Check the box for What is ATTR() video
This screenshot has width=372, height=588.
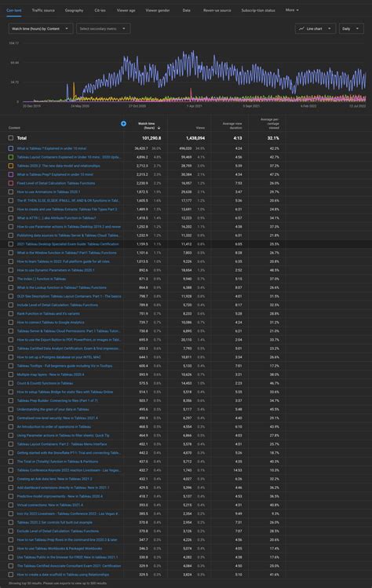[x=11, y=218]
